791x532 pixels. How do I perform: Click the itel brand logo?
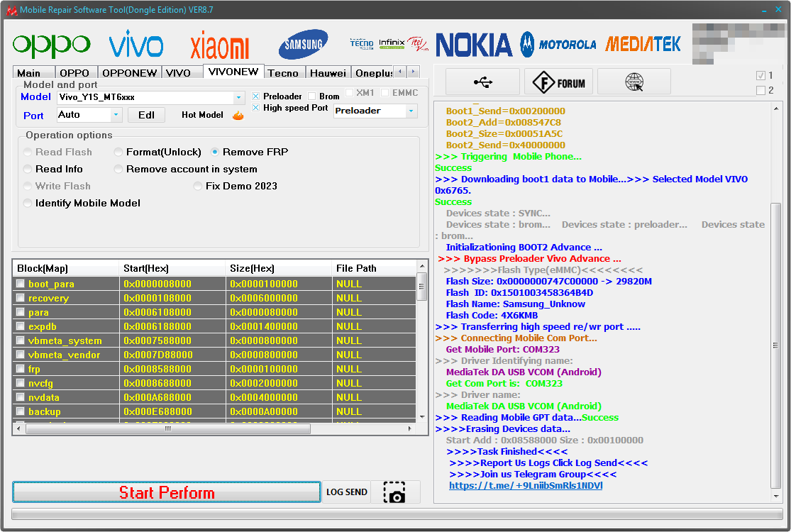pos(418,44)
